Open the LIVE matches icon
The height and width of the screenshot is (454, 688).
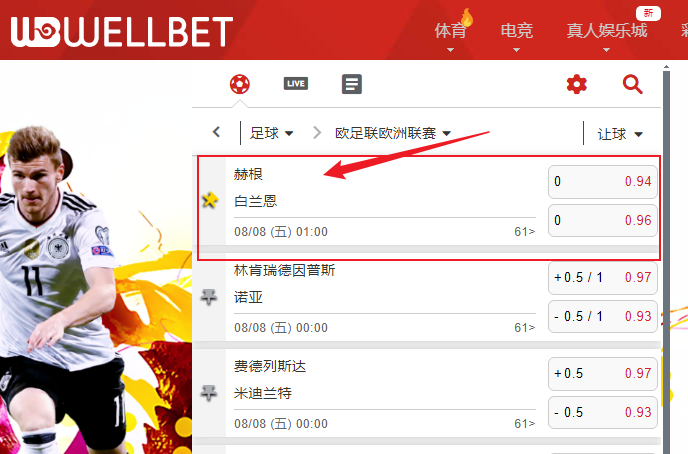coord(296,83)
